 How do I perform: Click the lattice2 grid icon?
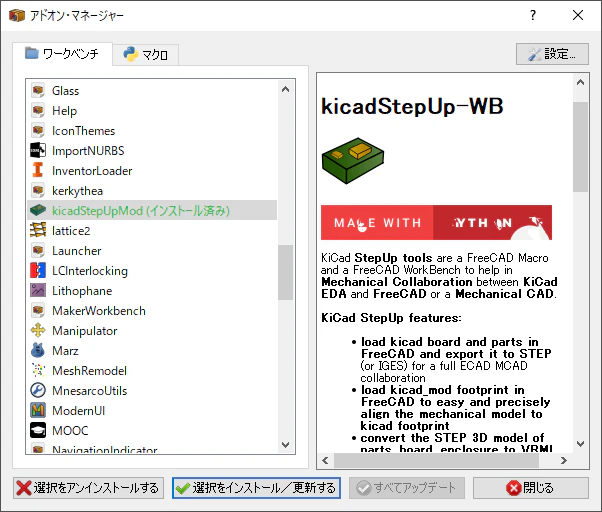pyautogui.click(x=38, y=230)
